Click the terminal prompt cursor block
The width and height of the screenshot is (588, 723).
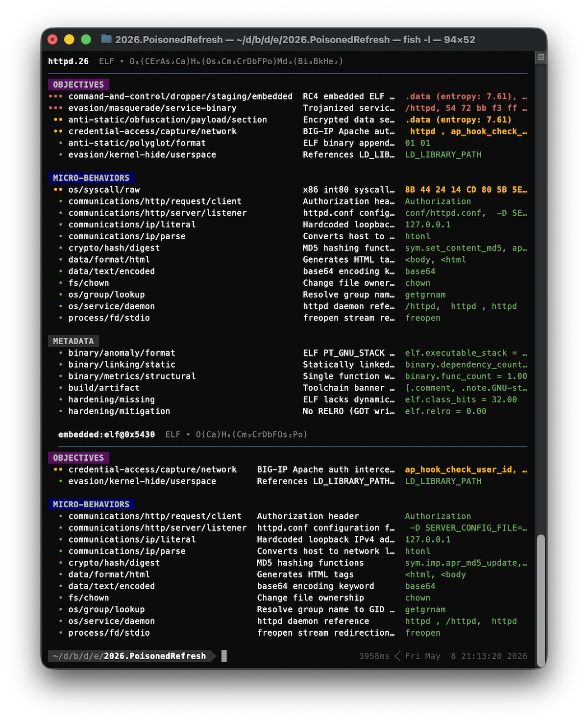pos(224,656)
